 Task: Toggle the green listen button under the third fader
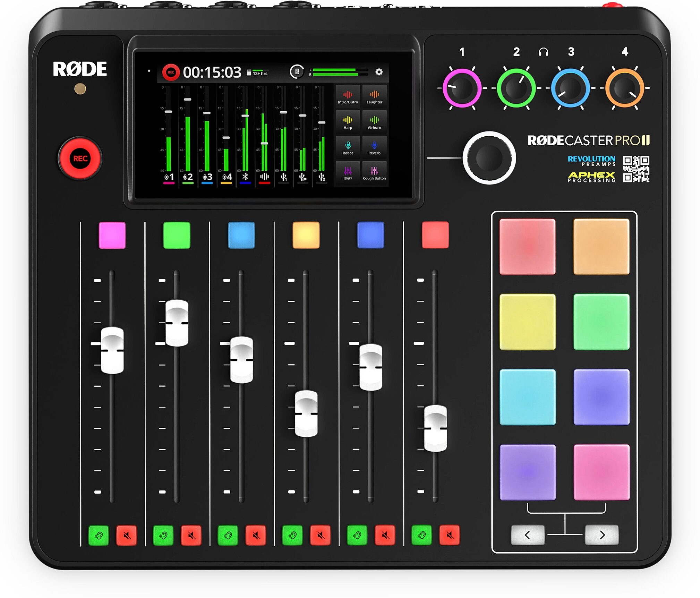click(x=228, y=536)
